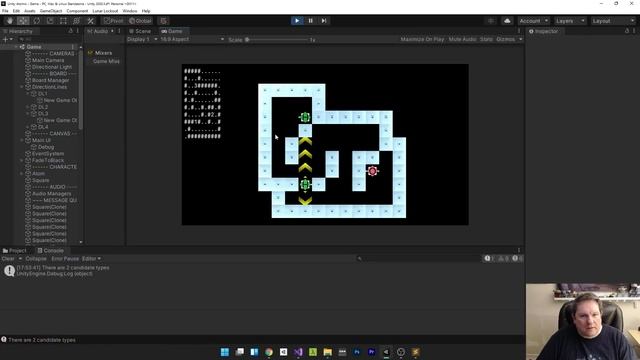Select the Scale tool in toolbar
Screen dimensions: 640x360
pyautogui.click(x=50, y=21)
